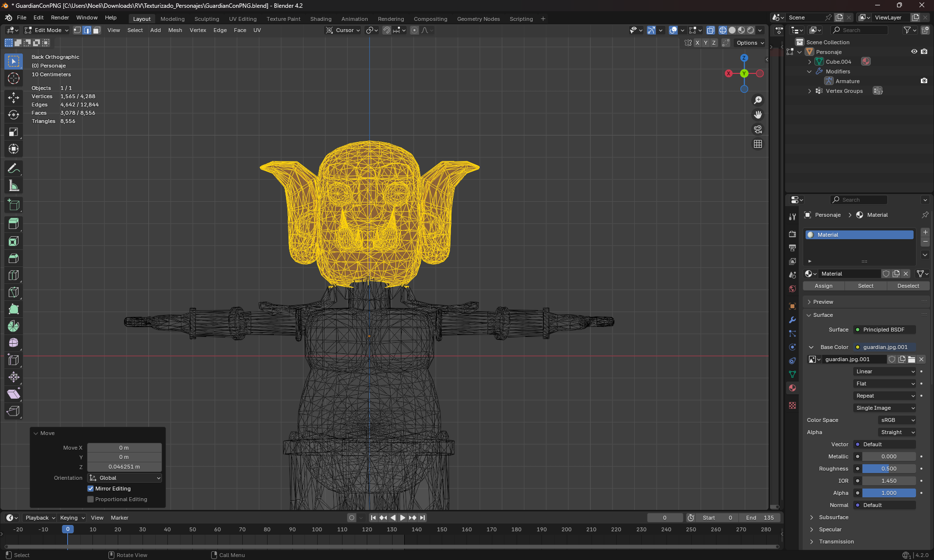Image resolution: width=934 pixels, height=560 pixels.
Task: Open the Mesh menu
Action: click(x=175, y=30)
